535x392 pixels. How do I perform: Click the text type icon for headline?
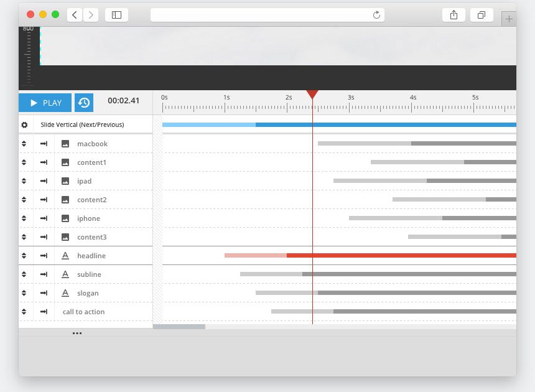click(x=65, y=256)
